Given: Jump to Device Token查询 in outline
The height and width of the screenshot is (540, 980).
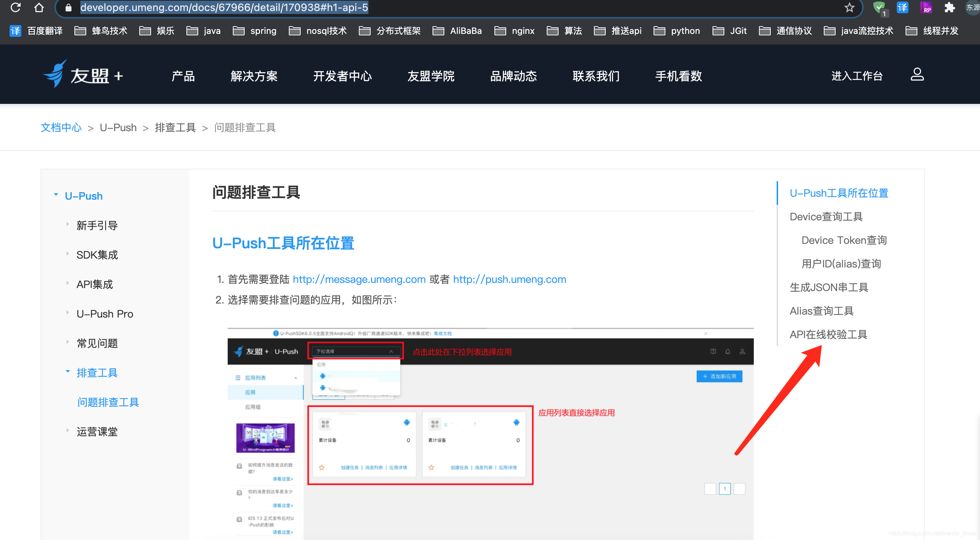Looking at the screenshot, I should tap(843, 240).
